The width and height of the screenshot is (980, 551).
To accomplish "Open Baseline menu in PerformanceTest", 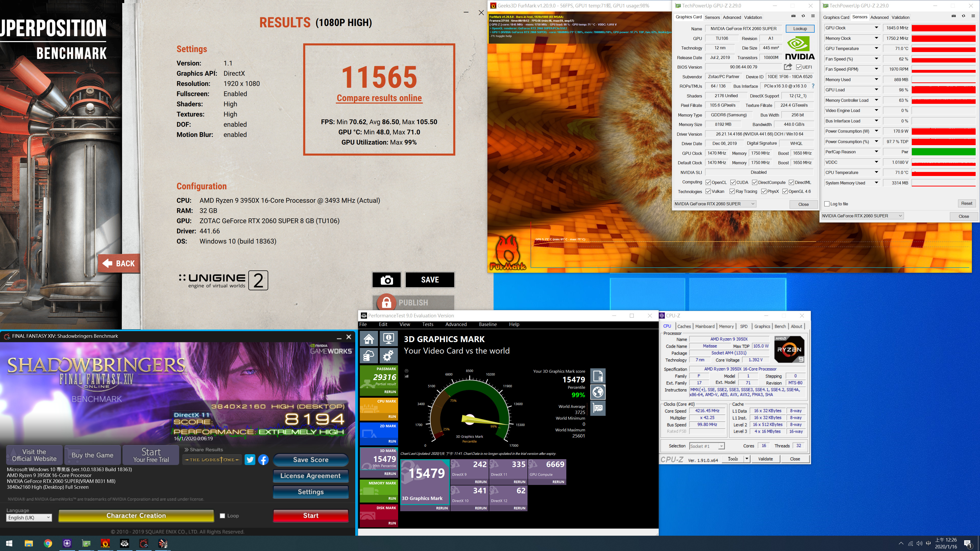I will click(488, 324).
